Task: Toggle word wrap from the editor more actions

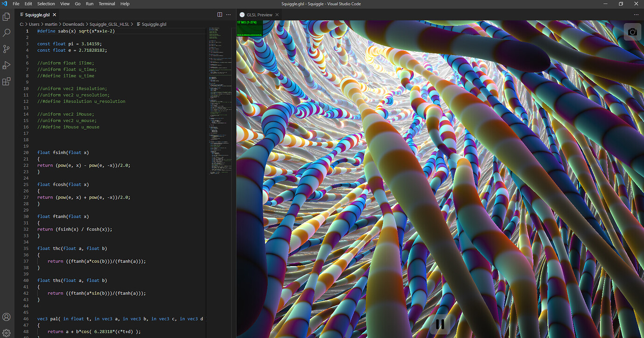Action: (228, 14)
